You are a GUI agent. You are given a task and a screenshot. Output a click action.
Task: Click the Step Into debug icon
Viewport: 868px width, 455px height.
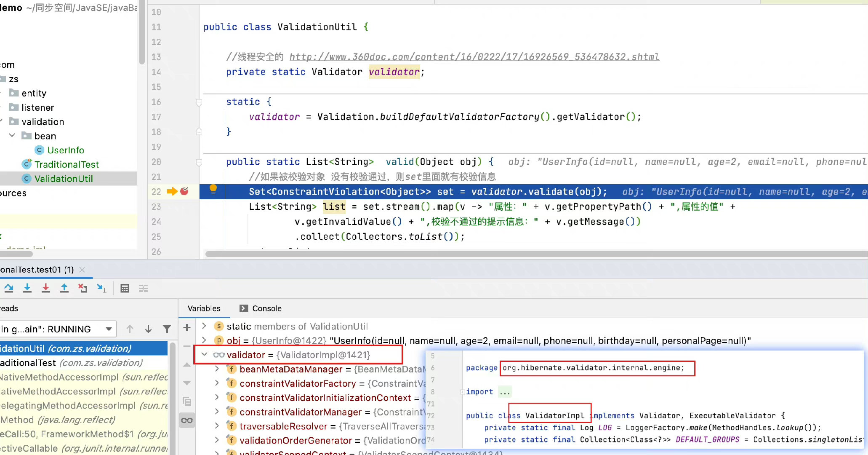[x=27, y=288]
